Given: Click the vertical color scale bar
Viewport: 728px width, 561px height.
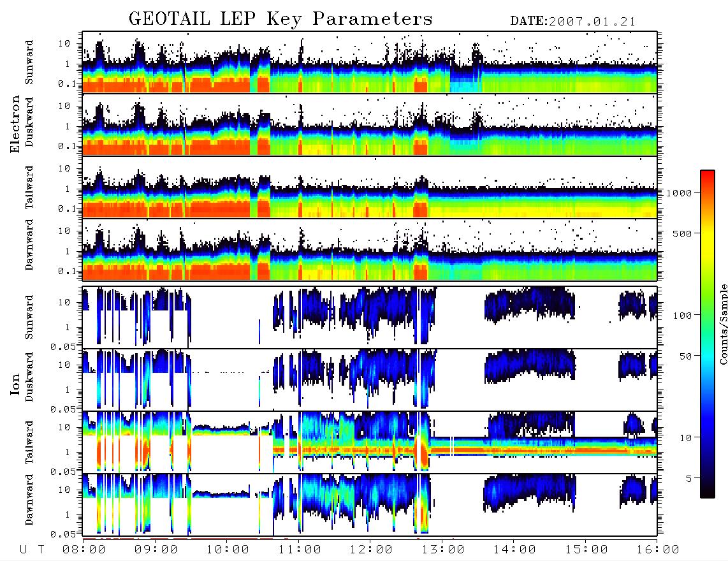Looking at the screenshot, I should (x=708, y=335).
